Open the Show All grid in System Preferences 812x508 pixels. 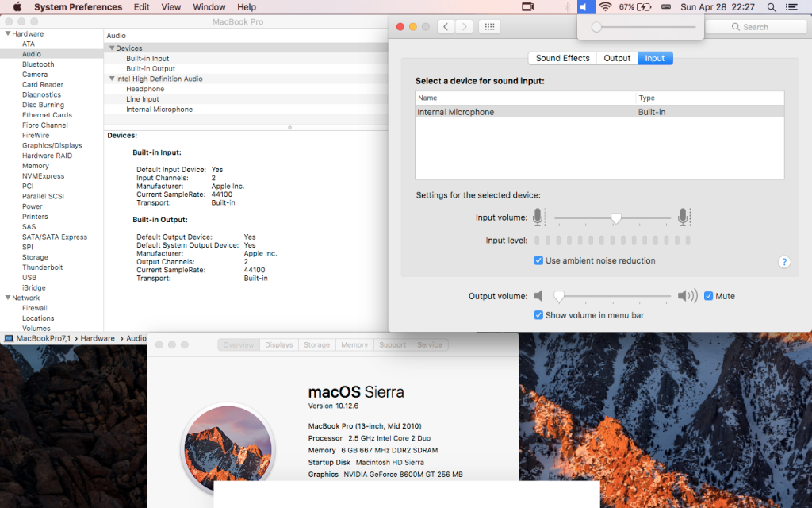click(x=489, y=25)
